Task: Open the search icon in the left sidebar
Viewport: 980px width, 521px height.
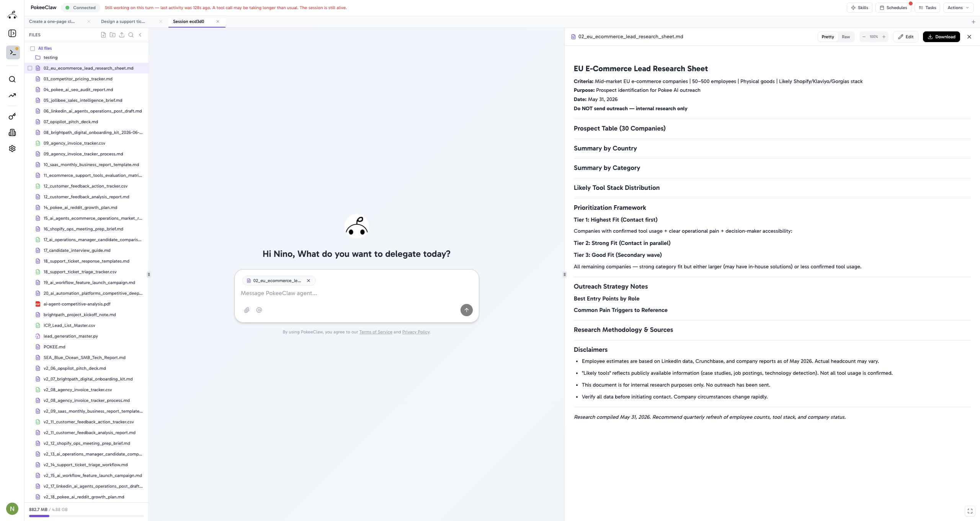Action: coord(12,79)
